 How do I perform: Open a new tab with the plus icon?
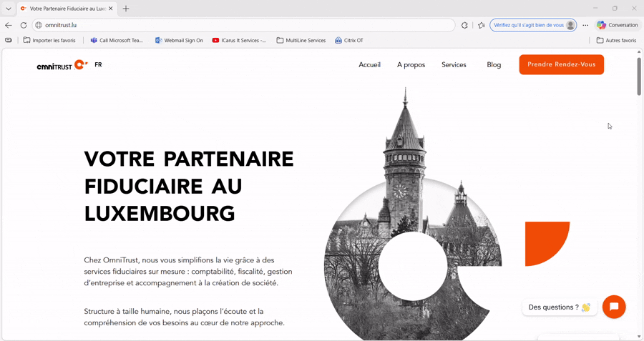coord(126,9)
